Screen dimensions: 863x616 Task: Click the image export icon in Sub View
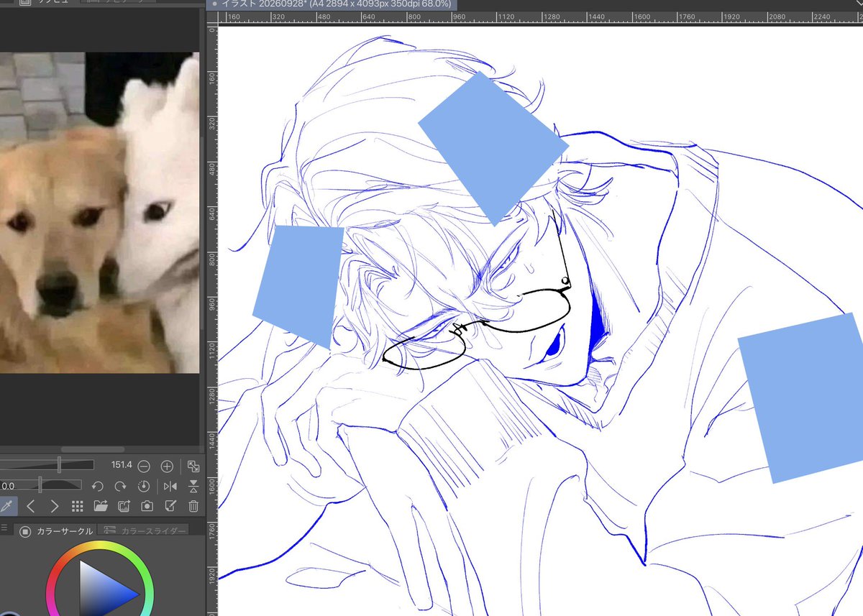tap(124, 506)
